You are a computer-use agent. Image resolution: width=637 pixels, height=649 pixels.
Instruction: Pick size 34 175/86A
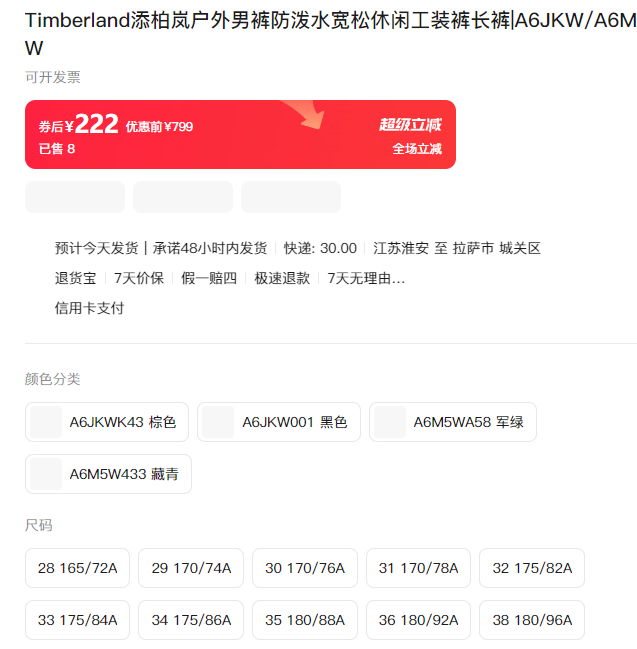tap(191, 620)
